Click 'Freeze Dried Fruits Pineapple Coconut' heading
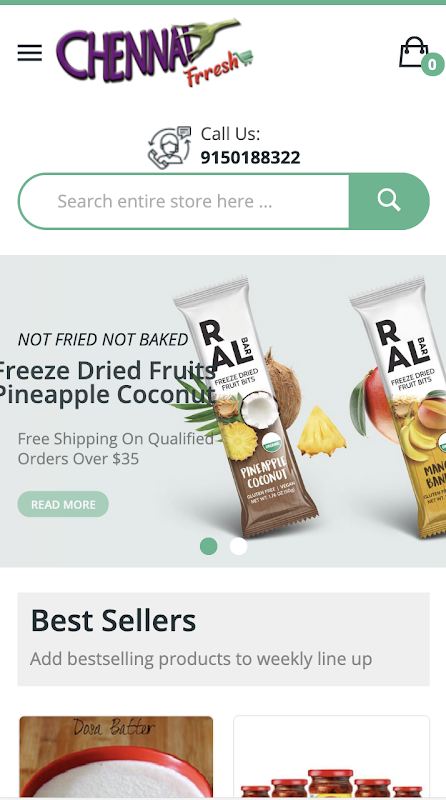 pyautogui.click(x=106, y=382)
